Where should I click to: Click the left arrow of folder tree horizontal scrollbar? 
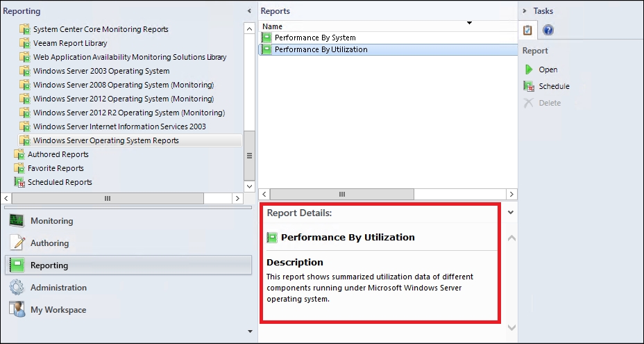coord(6,198)
